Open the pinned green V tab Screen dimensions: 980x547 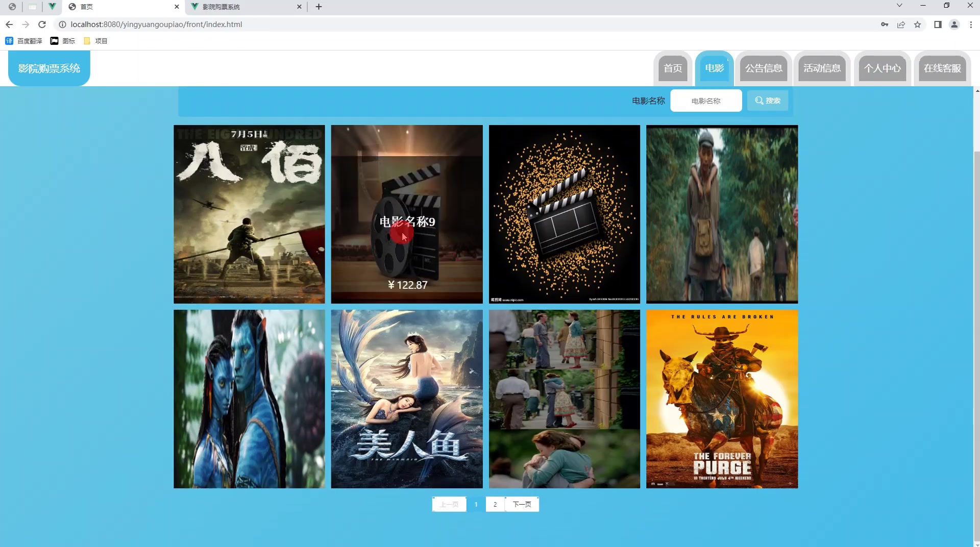pos(52,7)
